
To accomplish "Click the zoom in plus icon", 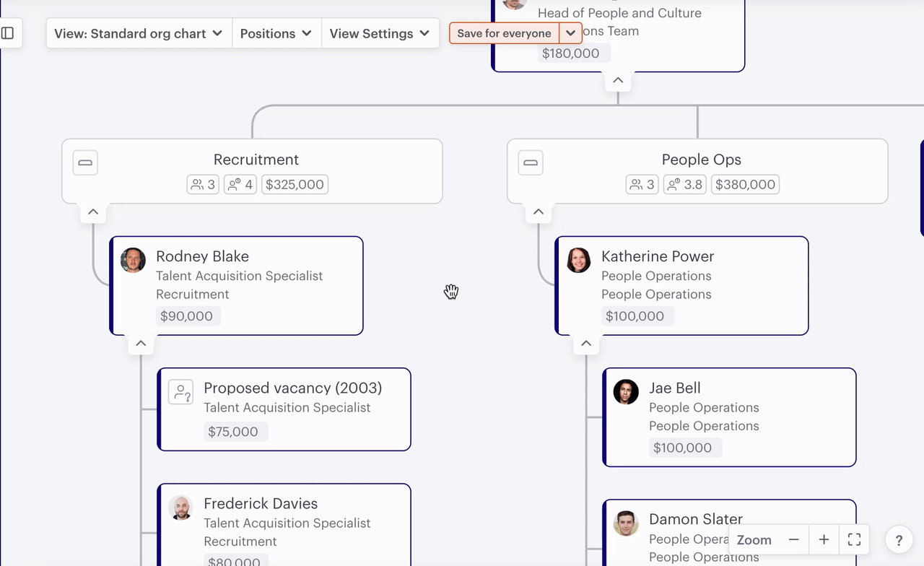I will tap(824, 540).
